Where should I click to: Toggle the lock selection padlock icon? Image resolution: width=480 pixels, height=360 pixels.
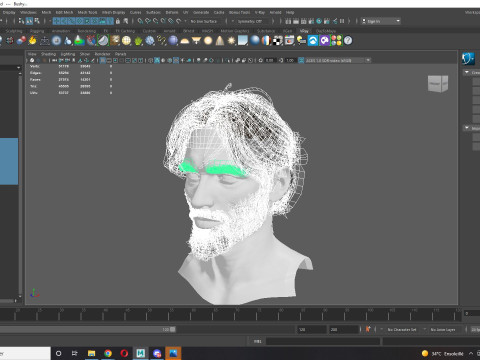[x=118, y=21]
